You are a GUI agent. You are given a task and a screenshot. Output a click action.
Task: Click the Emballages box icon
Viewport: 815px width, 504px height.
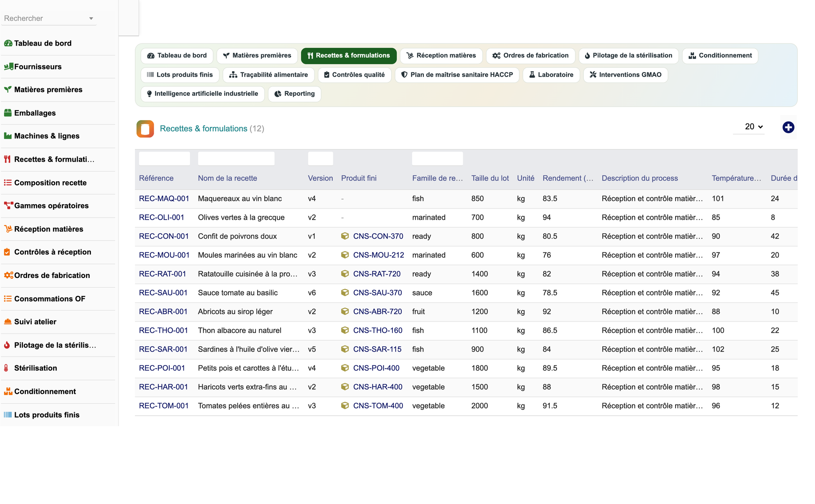click(x=8, y=113)
